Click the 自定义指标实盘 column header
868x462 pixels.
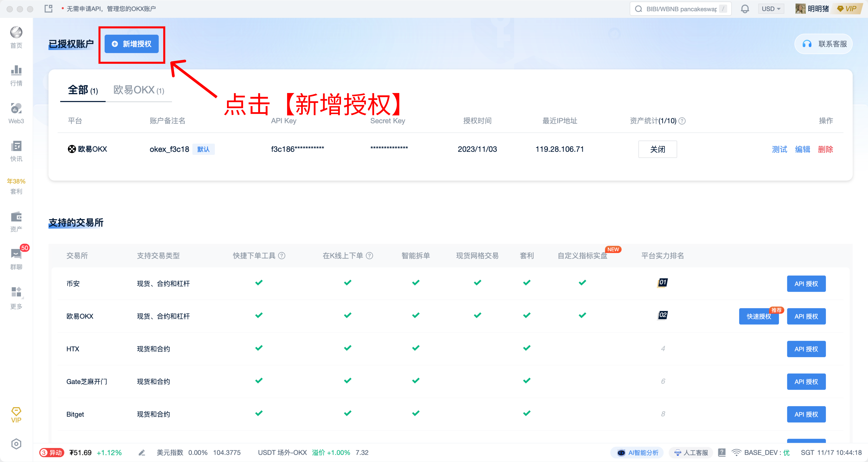pyautogui.click(x=583, y=255)
